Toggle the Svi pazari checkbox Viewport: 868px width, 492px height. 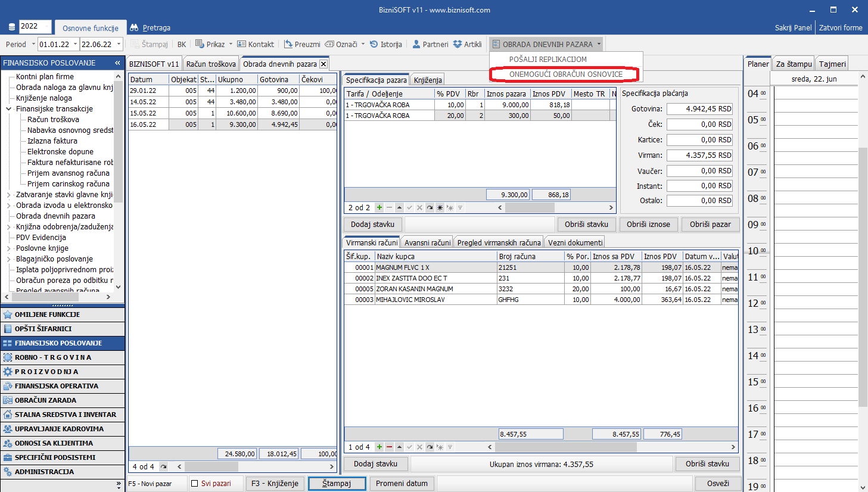195,484
